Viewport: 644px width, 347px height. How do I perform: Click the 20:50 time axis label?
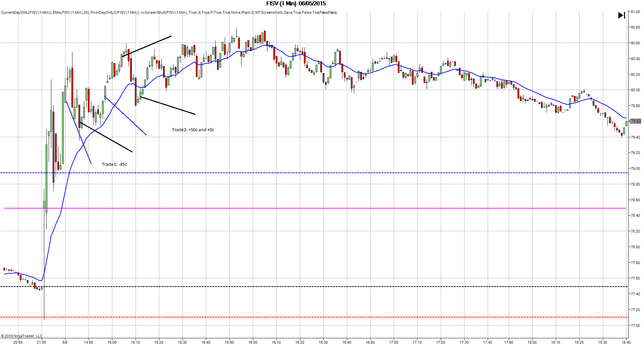pyautogui.click(x=18, y=342)
